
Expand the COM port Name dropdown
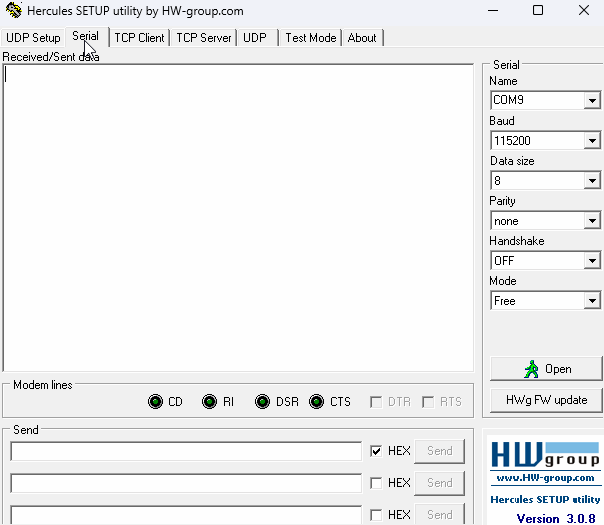[x=591, y=101]
